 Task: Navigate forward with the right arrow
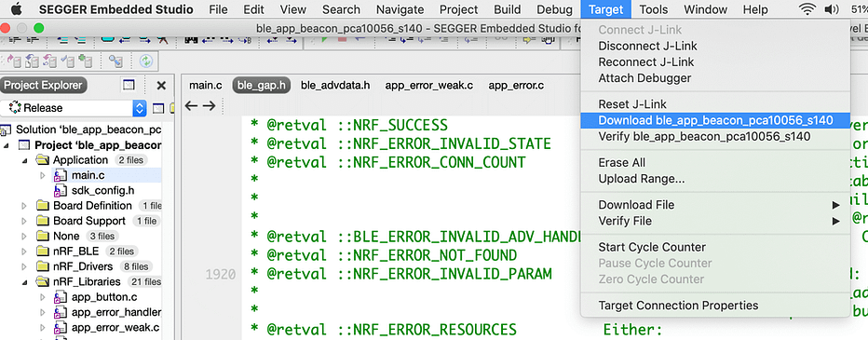pos(209,106)
